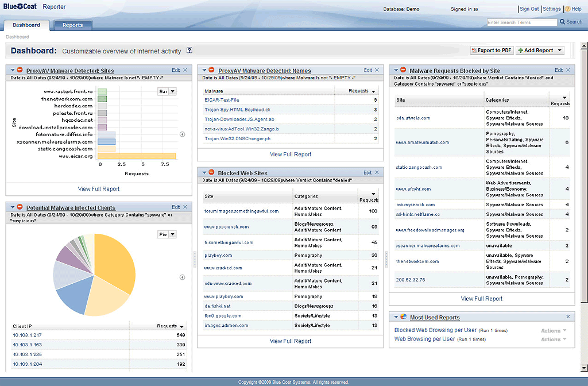Screen dimensions: 588x386
Task: Click Edit on Potential Malware Infected Clients
Action: (x=176, y=207)
